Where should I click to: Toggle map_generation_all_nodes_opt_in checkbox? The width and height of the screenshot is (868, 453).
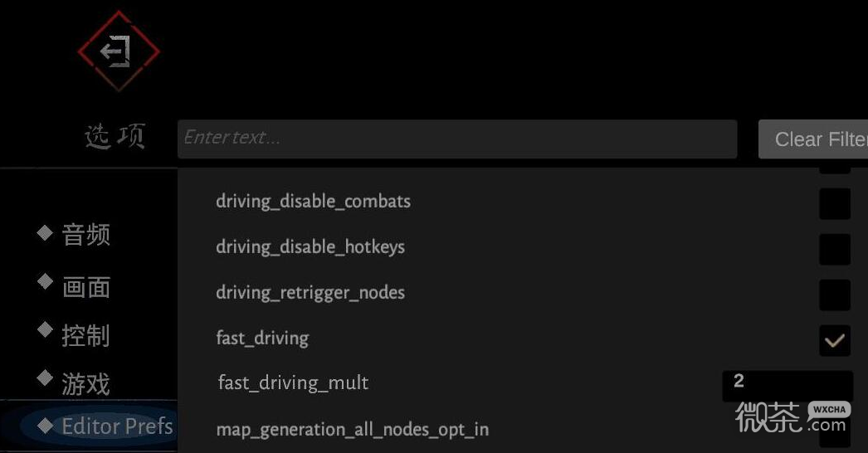coord(834,433)
